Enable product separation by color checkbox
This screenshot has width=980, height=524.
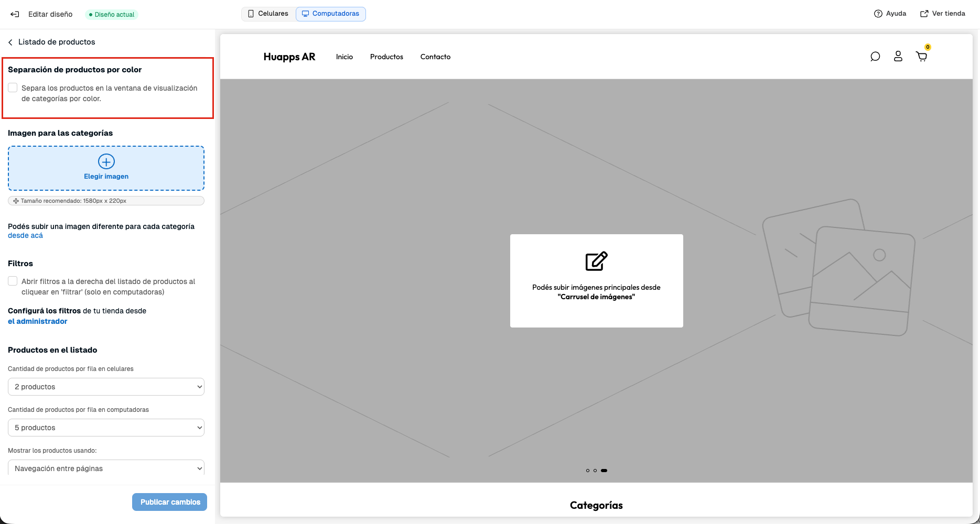click(x=13, y=88)
